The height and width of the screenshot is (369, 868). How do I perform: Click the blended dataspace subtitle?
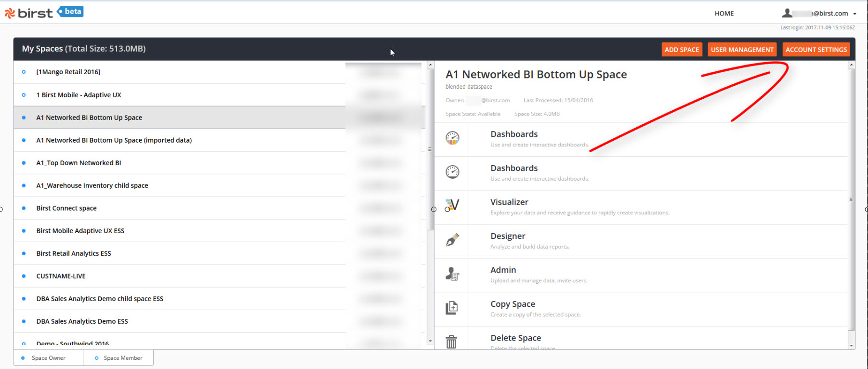[x=469, y=87]
